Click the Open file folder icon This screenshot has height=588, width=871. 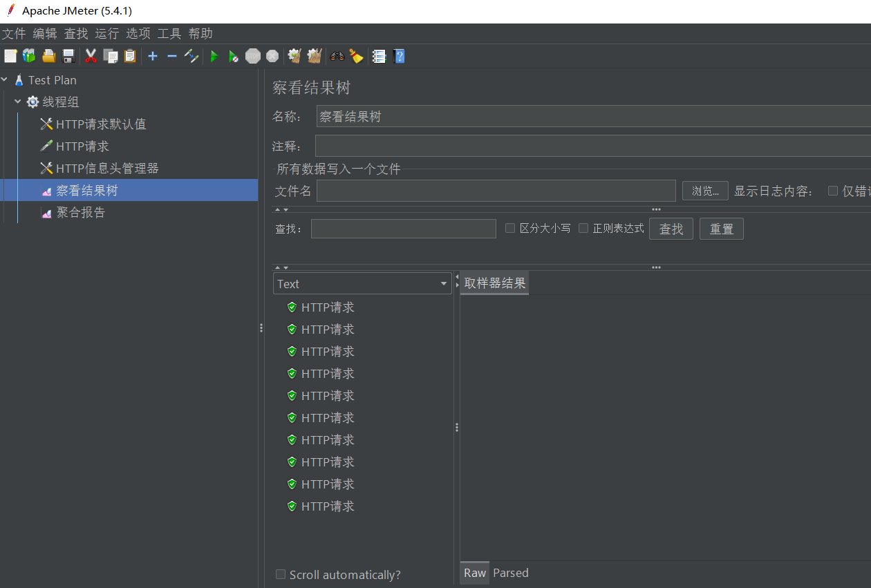coord(48,56)
